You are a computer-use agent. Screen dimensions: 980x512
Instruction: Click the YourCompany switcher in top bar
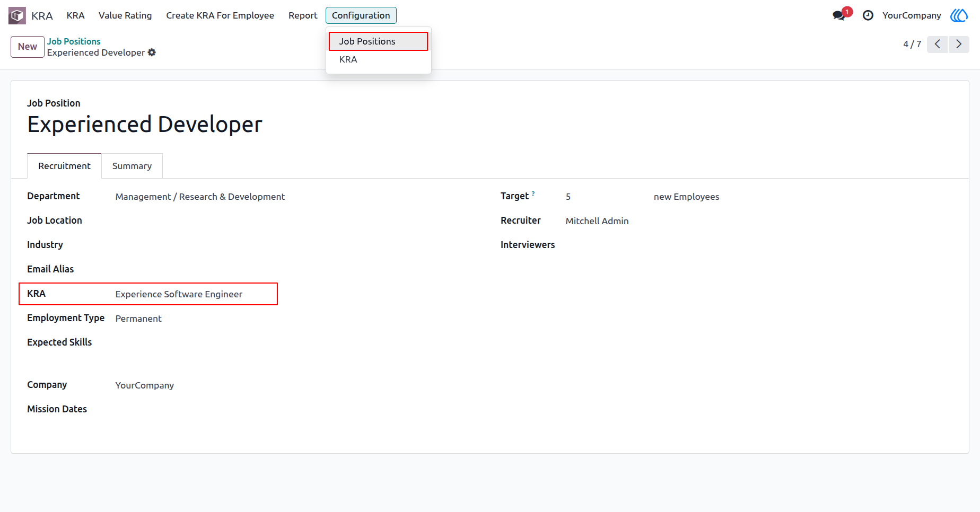click(912, 15)
